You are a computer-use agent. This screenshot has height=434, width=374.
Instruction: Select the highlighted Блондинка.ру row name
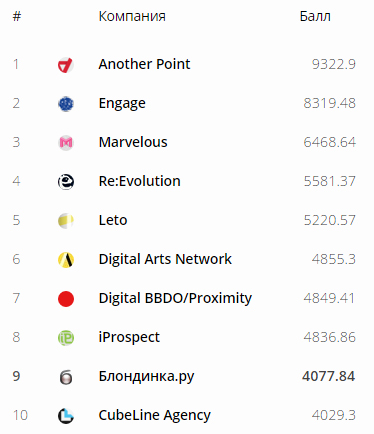146,377
